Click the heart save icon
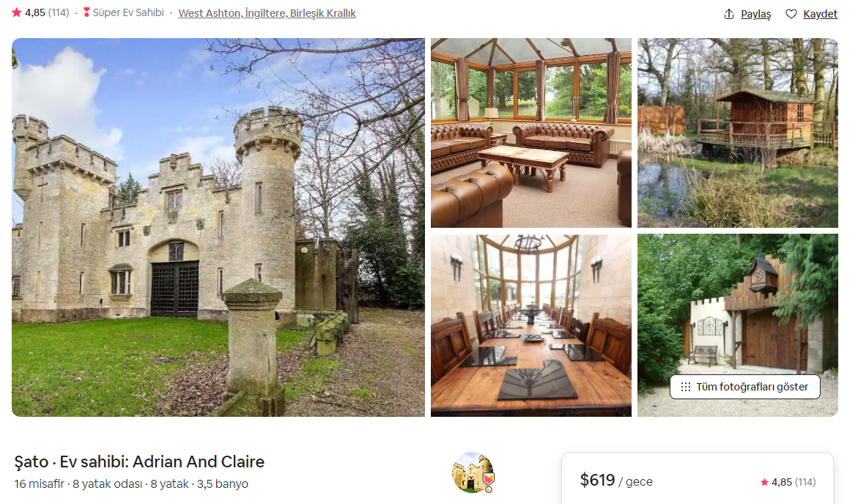The width and height of the screenshot is (858, 504). 791,14
